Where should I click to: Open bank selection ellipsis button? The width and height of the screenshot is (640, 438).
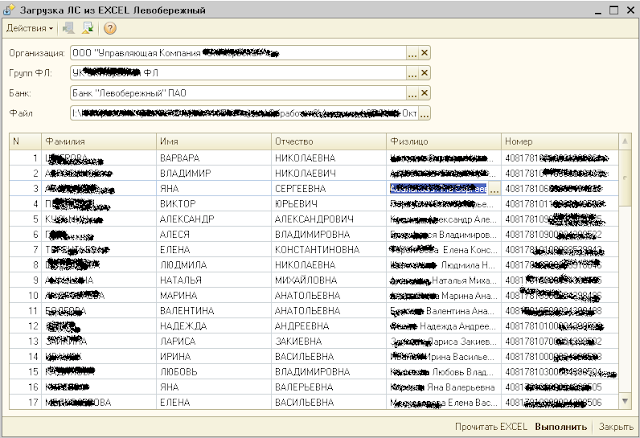point(413,93)
